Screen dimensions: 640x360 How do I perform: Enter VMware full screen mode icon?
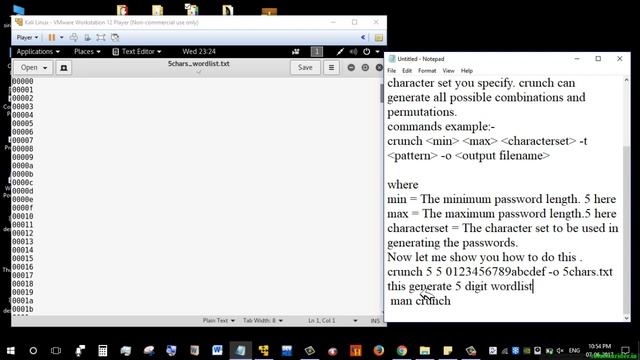click(101, 38)
